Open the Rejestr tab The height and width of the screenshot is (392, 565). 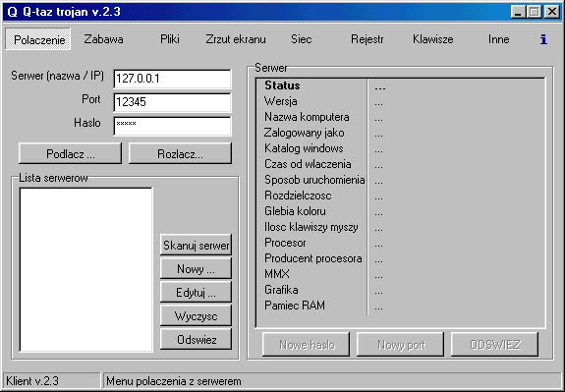click(367, 39)
